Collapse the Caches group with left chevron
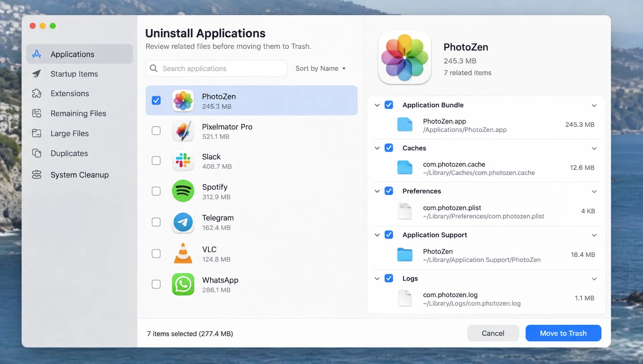The width and height of the screenshot is (643, 364). pos(377,148)
